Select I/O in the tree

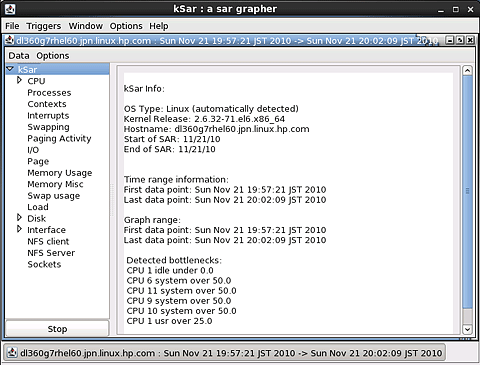tap(33, 150)
